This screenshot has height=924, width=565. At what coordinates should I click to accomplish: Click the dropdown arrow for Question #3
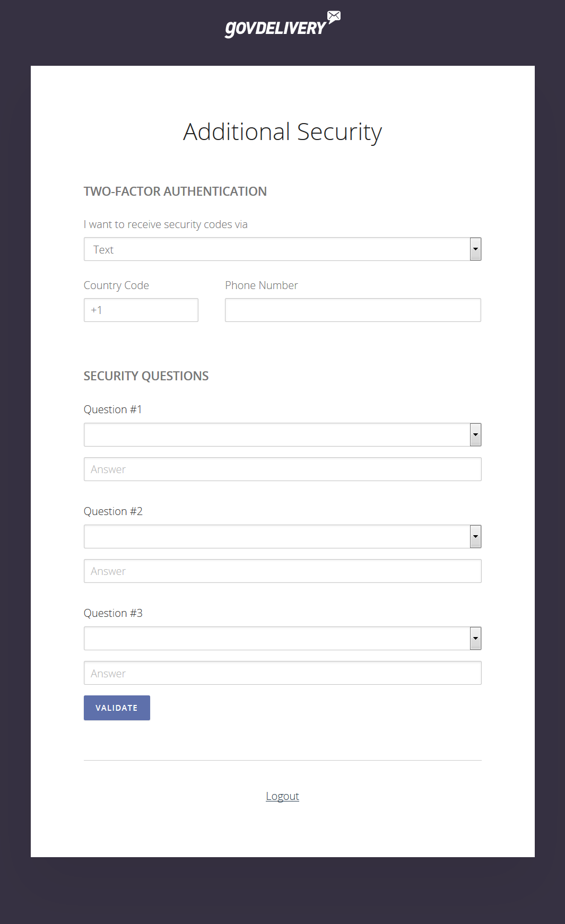point(475,638)
